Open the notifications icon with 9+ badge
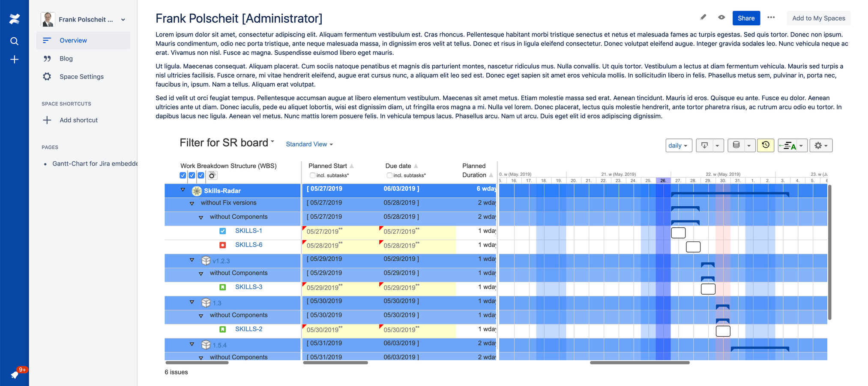This screenshot has height=386, width=868. 15,375
